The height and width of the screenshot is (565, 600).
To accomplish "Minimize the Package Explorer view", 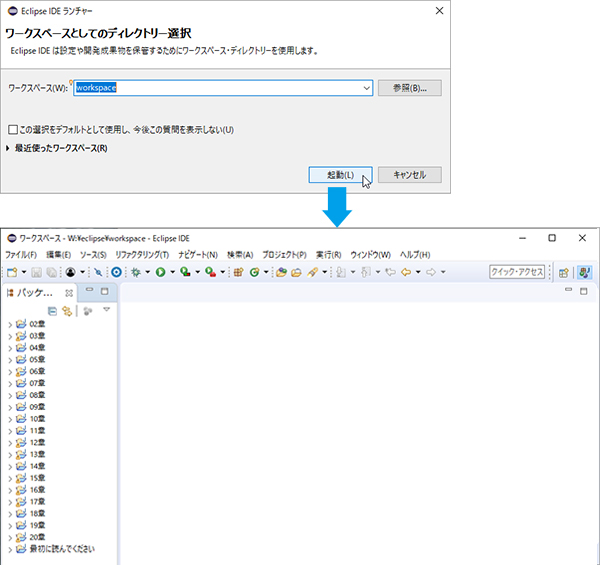I will pyautogui.click(x=90, y=290).
